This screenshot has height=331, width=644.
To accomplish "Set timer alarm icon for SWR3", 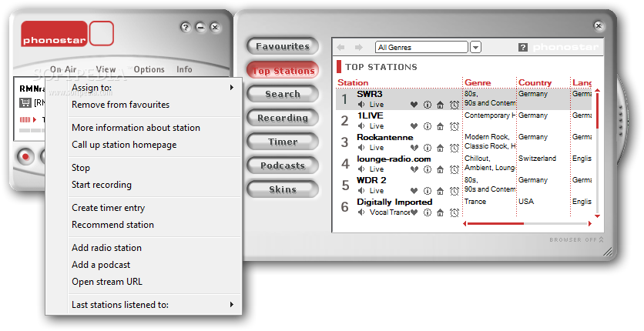I will [454, 105].
